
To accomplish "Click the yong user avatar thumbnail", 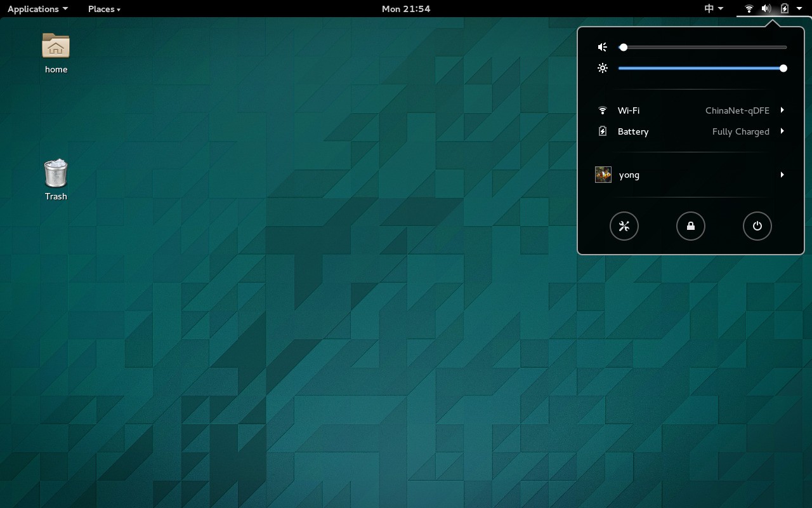I will coord(603,174).
